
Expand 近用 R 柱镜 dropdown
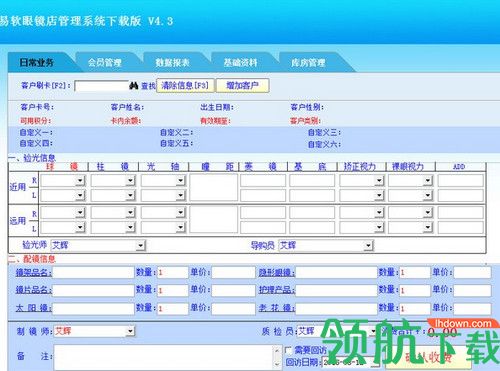[x=130, y=181]
